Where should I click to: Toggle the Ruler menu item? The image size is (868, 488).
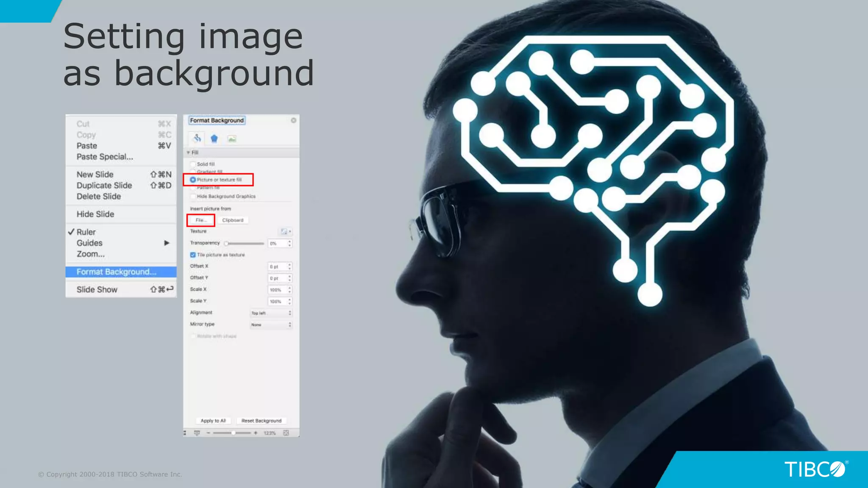(121, 232)
